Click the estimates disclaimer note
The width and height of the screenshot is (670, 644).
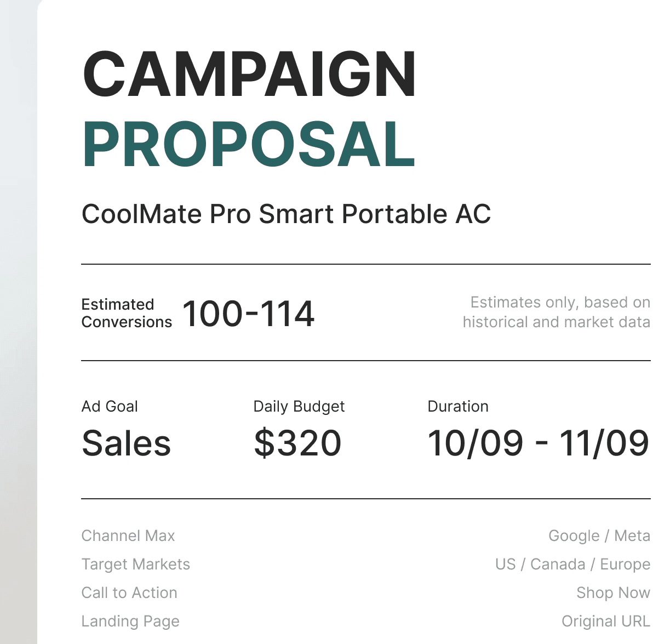point(557,312)
